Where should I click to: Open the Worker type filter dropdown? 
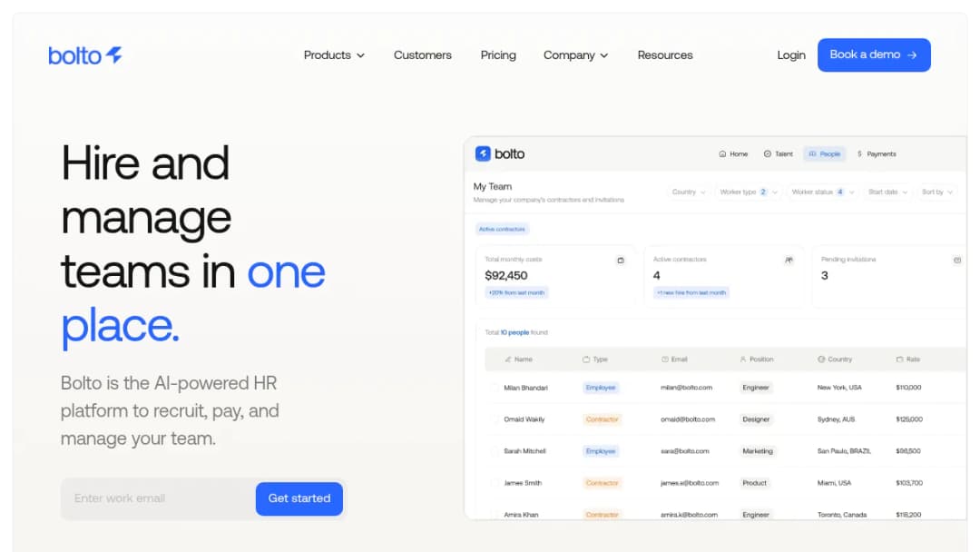click(748, 192)
